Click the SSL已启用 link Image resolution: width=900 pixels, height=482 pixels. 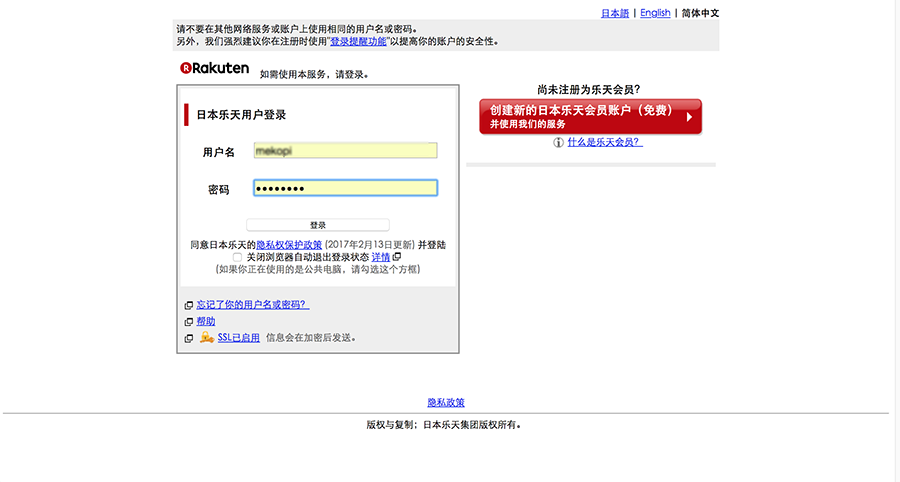point(238,338)
